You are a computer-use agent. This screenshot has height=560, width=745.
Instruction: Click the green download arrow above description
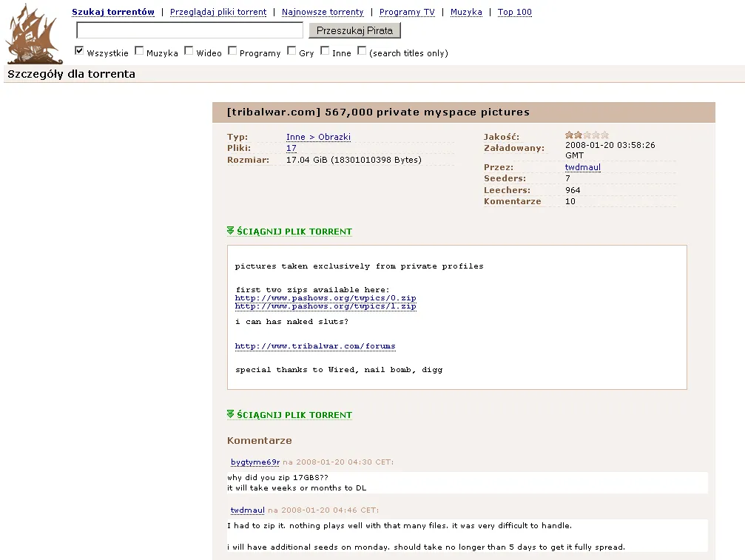231,232
